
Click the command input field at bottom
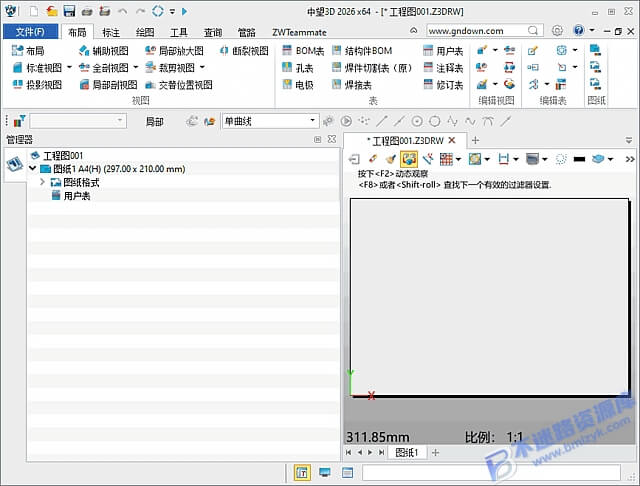(491, 473)
